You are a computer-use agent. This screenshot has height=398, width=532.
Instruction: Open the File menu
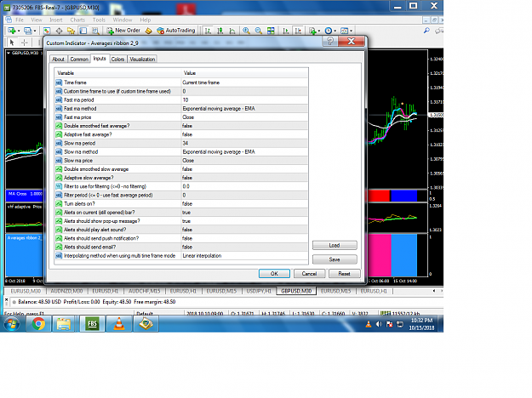20,20
